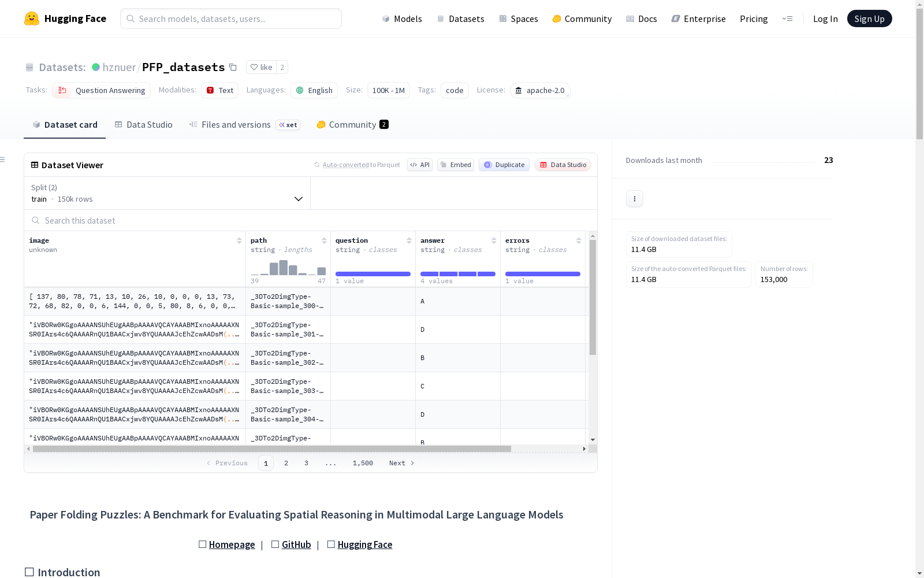Switch to the Data Studio tab
924x578 pixels.
[144, 125]
